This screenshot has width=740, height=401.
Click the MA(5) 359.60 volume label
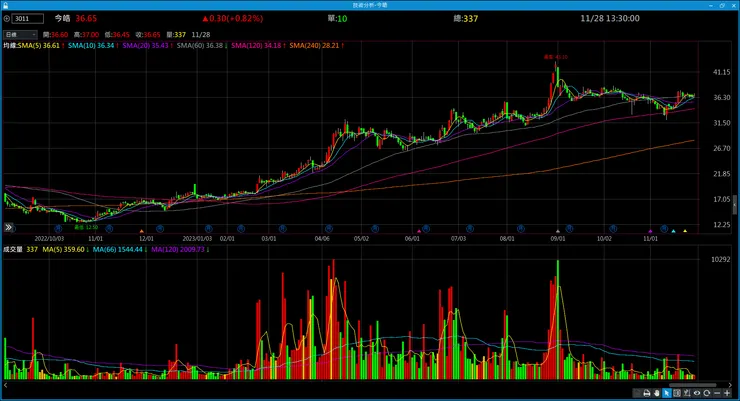coord(63,250)
